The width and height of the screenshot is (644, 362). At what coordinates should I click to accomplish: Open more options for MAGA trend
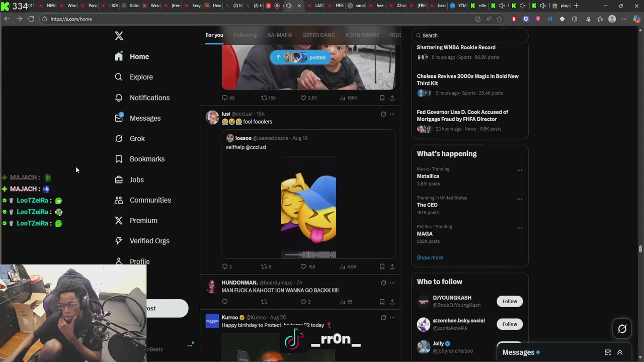click(520, 228)
